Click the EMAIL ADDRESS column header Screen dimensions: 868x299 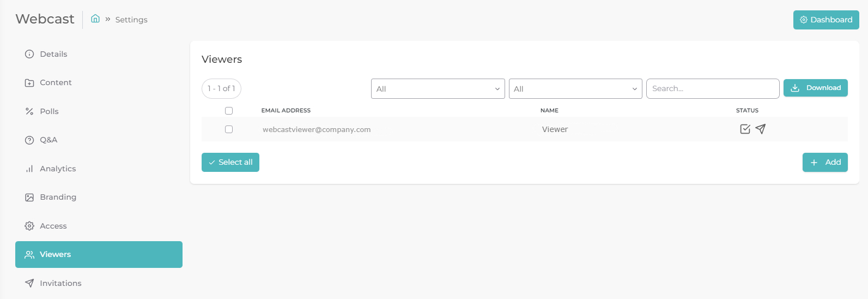point(286,110)
